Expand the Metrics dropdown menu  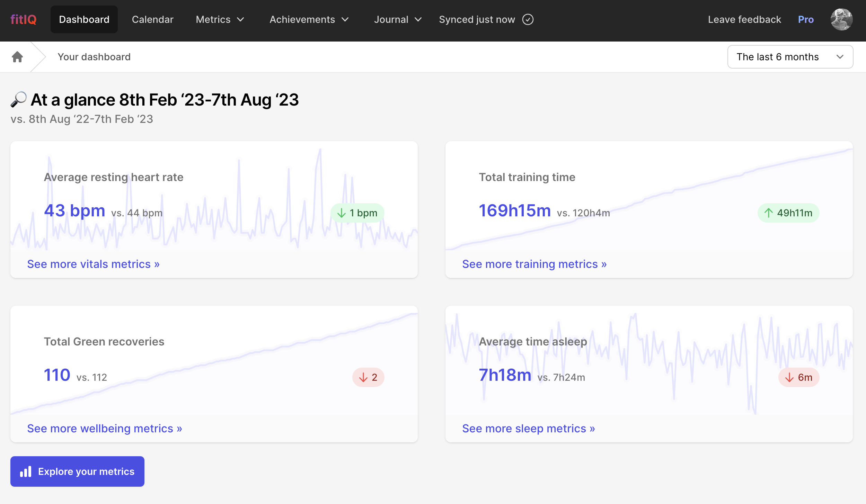pyautogui.click(x=220, y=19)
